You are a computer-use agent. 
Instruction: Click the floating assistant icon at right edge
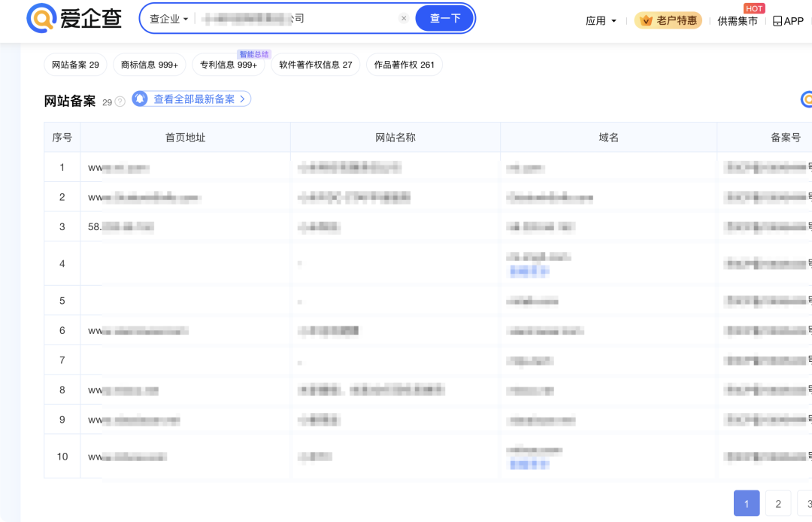pyautogui.click(x=807, y=99)
